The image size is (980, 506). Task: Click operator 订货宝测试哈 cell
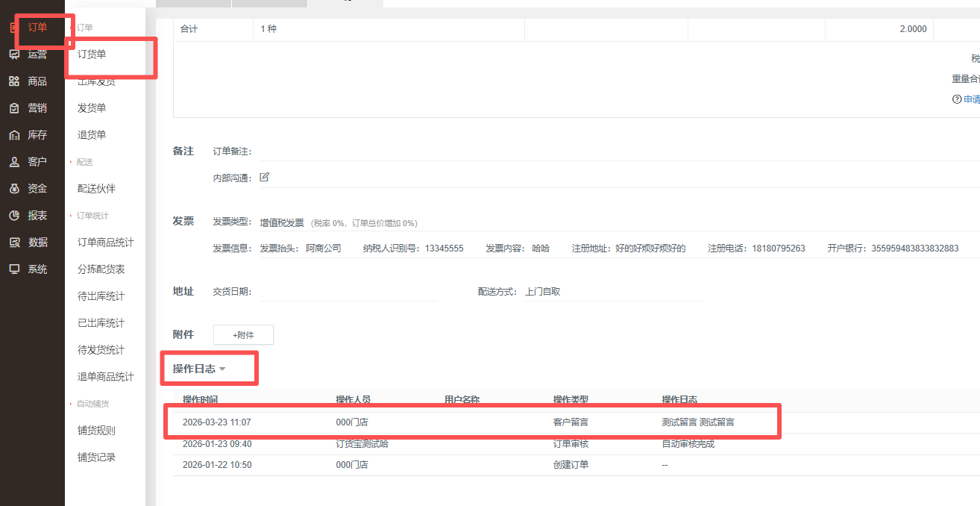point(362,444)
